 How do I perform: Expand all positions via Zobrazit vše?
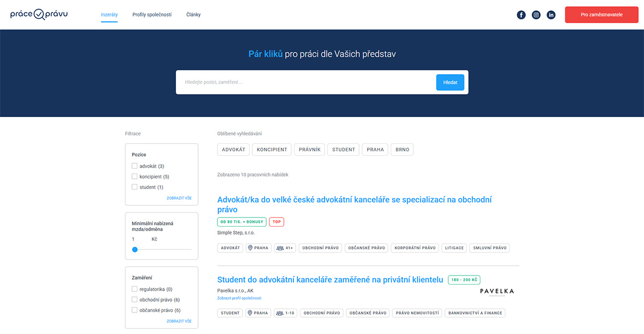click(x=179, y=198)
